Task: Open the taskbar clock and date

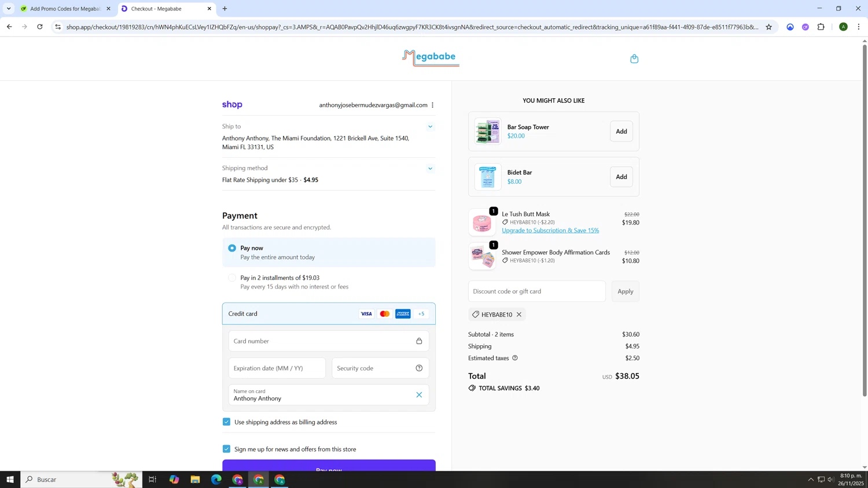Action: [851, 479]
